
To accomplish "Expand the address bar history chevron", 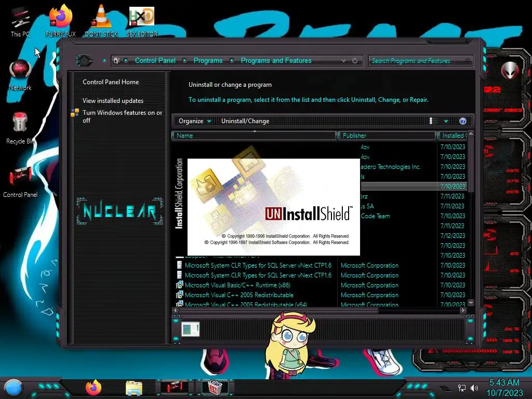I will 343,61.
